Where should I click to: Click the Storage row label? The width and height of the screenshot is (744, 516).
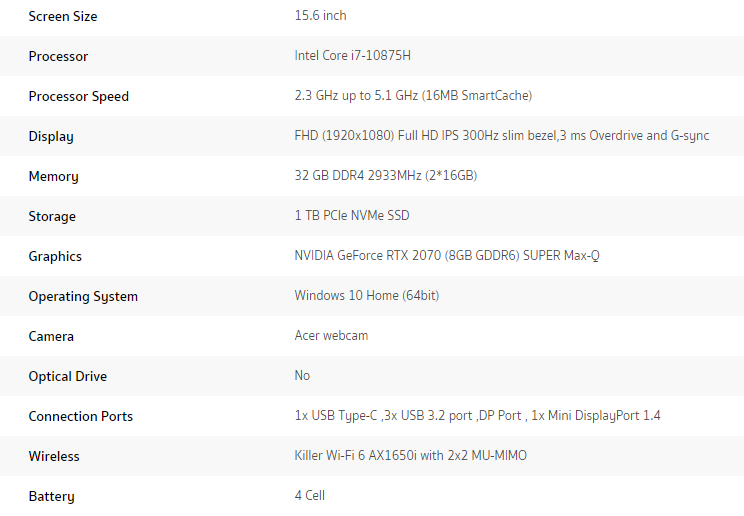click(x=52, y=216)
